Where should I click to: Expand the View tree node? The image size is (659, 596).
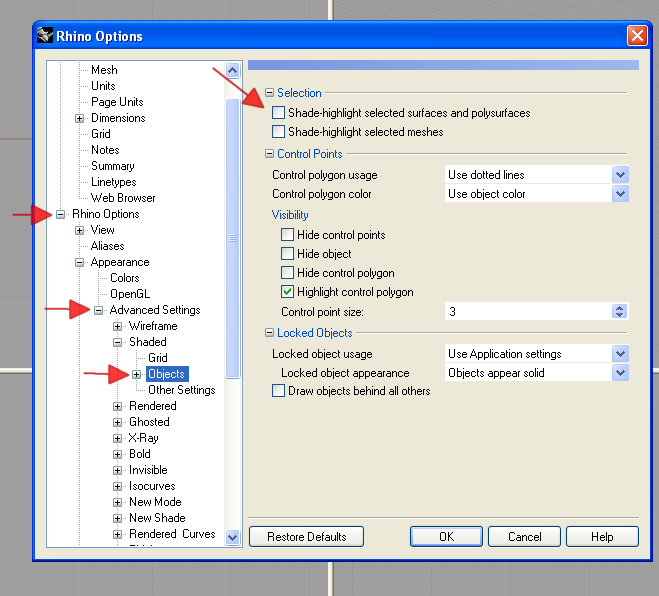coord(79,230)
